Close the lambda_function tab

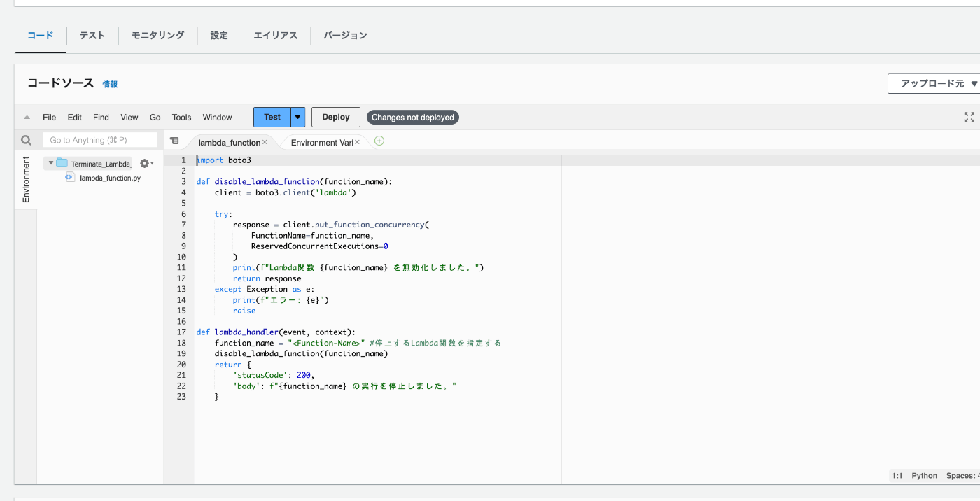[265, 142]
